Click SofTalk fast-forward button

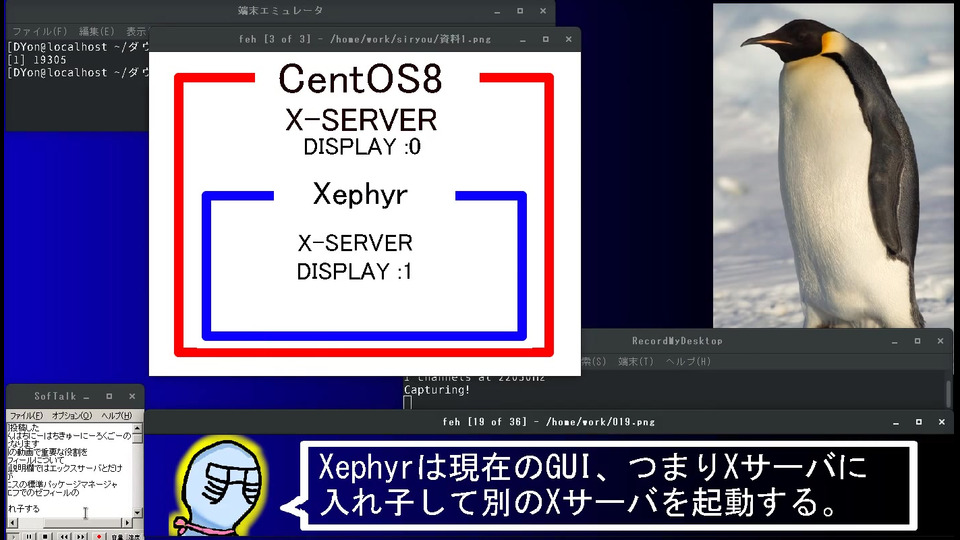click(x=81, y=536)
